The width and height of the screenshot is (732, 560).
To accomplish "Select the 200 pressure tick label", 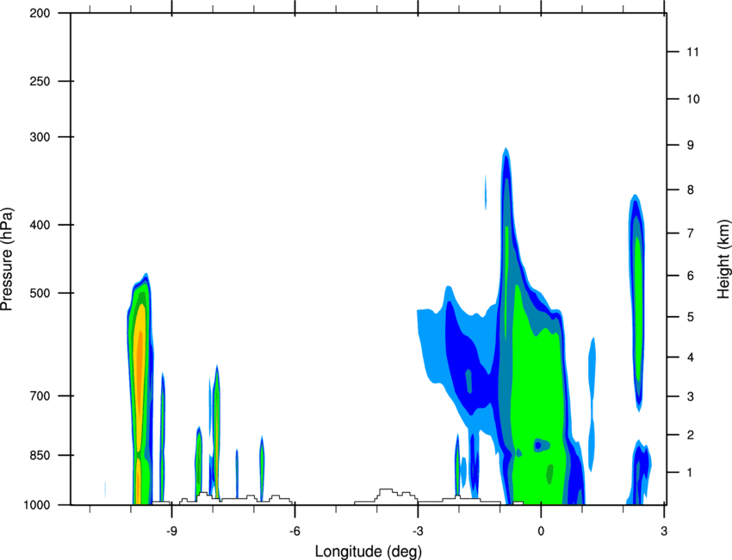I will point(40,13).
